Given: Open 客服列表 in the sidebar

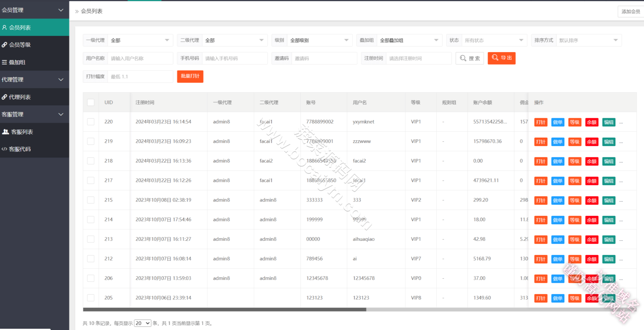Looking at the screenshot, I should [34, 132].
